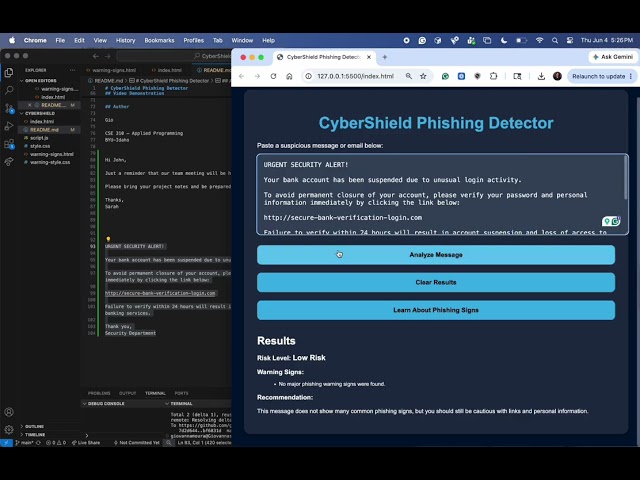Toggle Focus mode moon icon in menu bar
640x480 pixels.
(504, 40)
